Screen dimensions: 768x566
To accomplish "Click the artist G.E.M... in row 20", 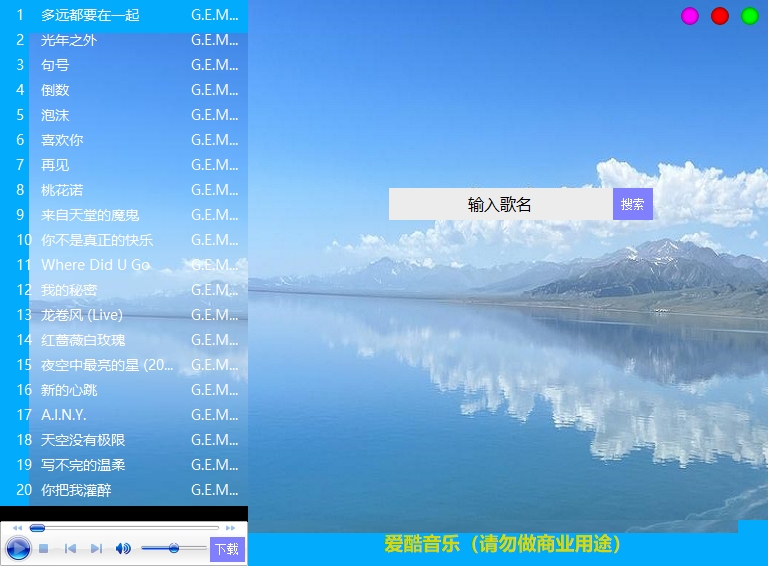I will point(215,490).
